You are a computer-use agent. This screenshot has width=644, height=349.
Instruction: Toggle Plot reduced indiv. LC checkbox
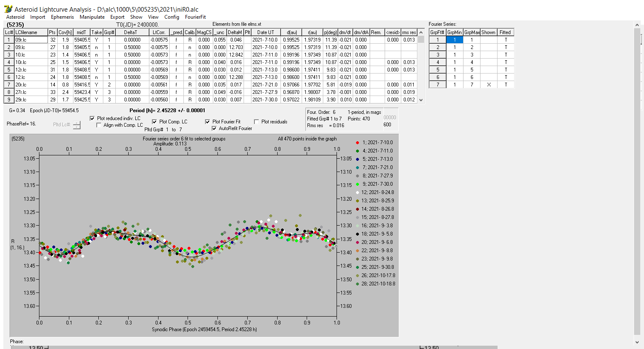pyautogui.click(x=92, y=118)
